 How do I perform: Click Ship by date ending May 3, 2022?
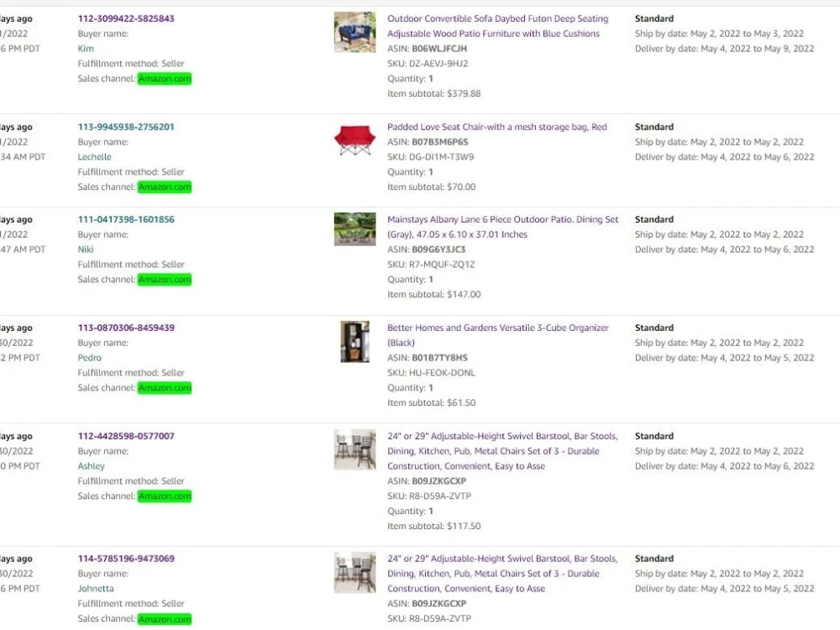click(x=719, y=34)
